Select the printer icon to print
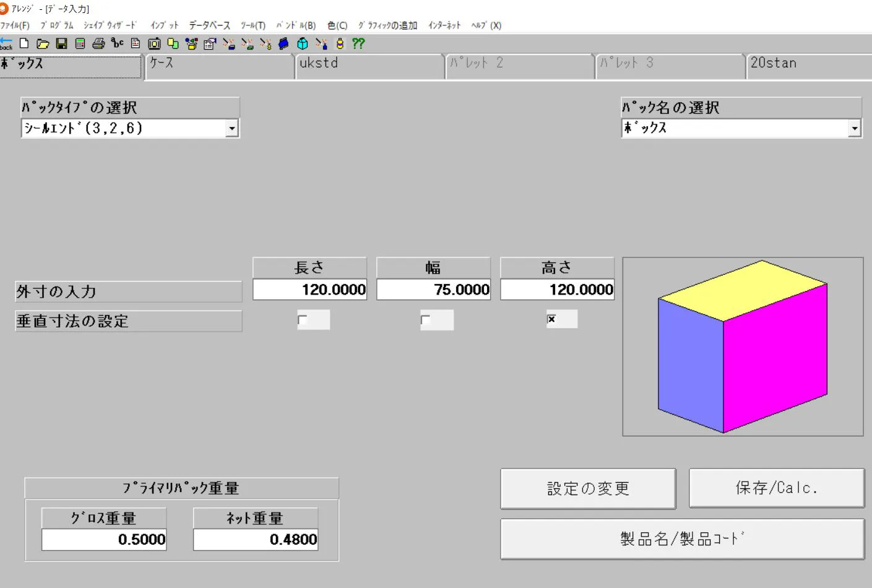 pos(98,43)
